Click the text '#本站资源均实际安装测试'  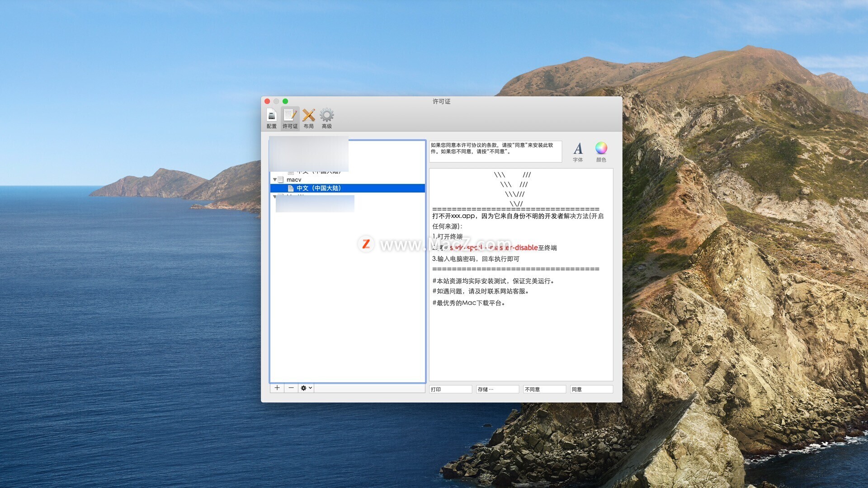469,281
